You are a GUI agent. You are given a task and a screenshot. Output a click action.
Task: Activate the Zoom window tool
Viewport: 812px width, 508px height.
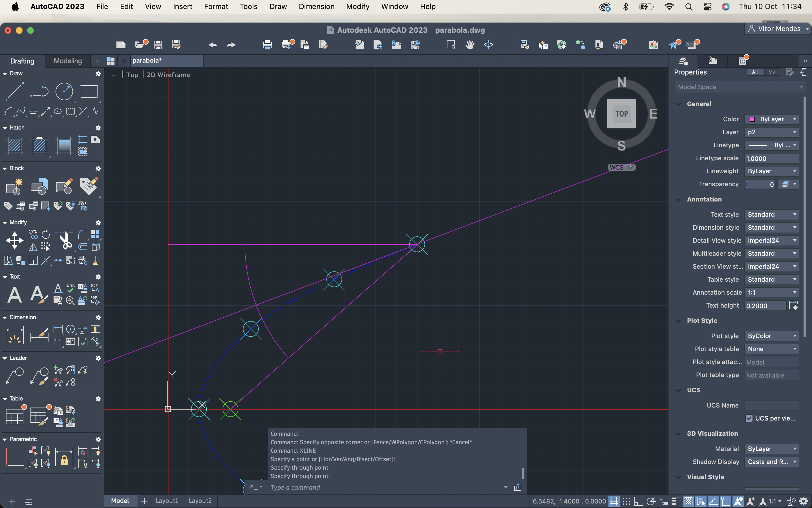pyautogui.click(x=451, y=45)
